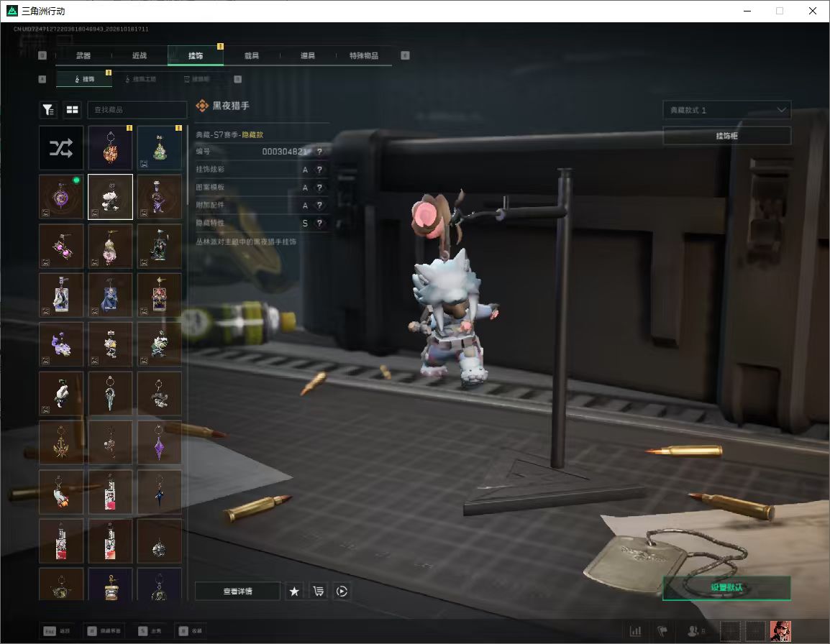This screenshot has width=830, height=644.
Task: Select the purple diamond crystal charm
Action: click(x=160, y=442)
